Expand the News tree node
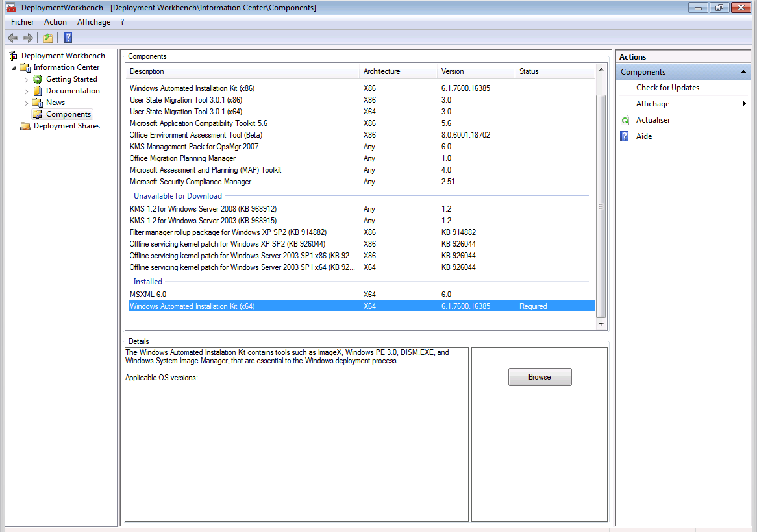 pos(27,103)
